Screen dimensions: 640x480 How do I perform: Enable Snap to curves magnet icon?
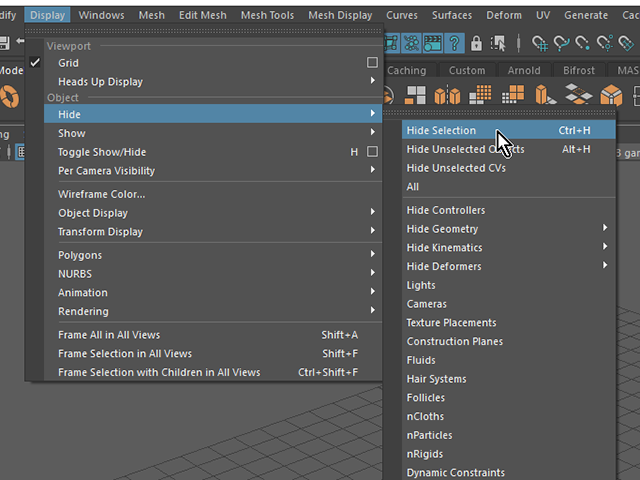coord(562,43)
